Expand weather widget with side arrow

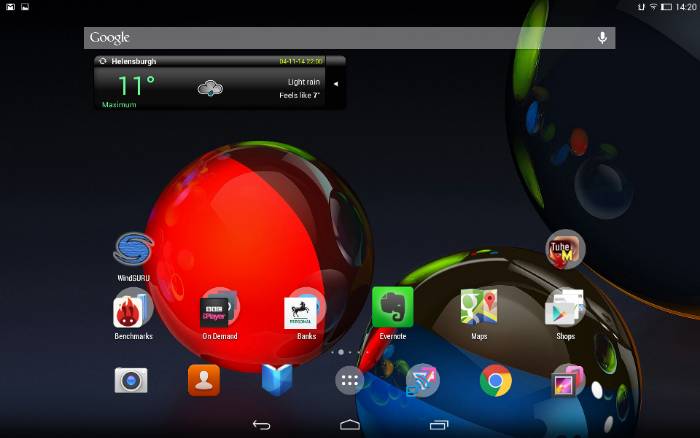pos(336,83)
